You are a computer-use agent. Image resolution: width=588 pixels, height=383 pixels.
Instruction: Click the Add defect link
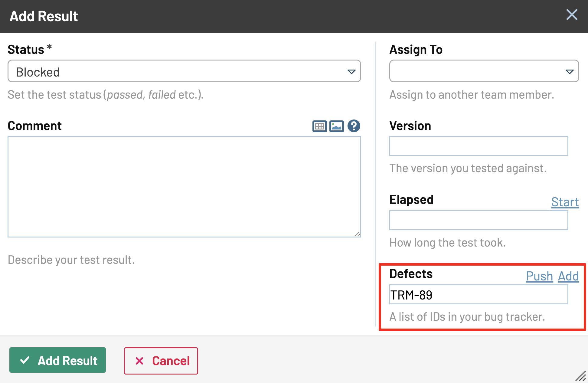tap(568, 276)
